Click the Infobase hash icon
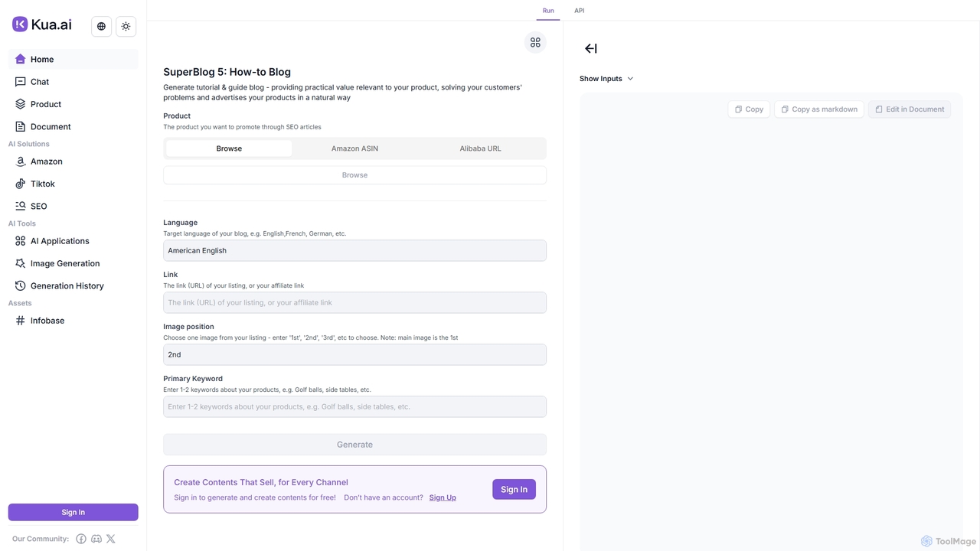Image resolution: width=980 pixels, height=551 pixels. (21, 321)
